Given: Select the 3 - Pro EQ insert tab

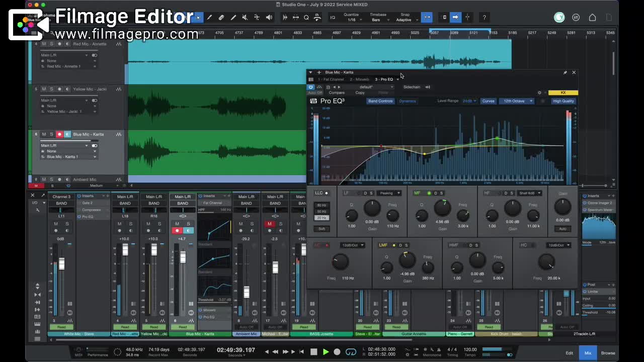Looking at the screenshot, I should 384,79.
